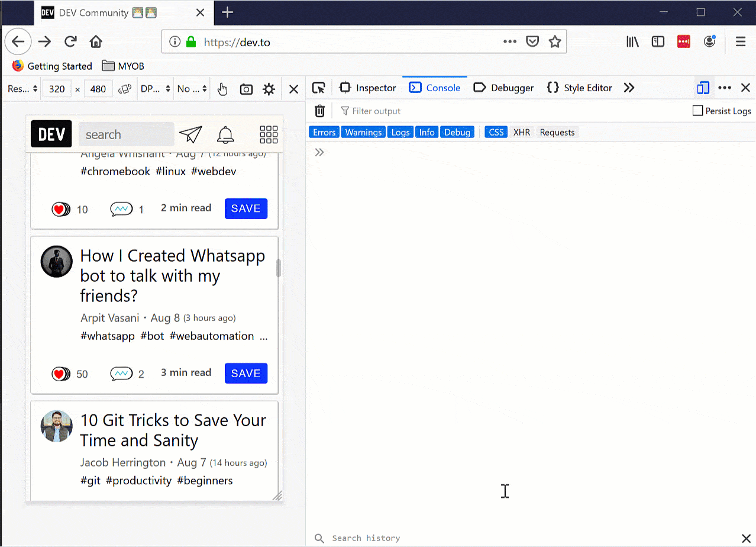Open page actions ellipsis in address bar
756x547 pixels.
pos(509,41)
